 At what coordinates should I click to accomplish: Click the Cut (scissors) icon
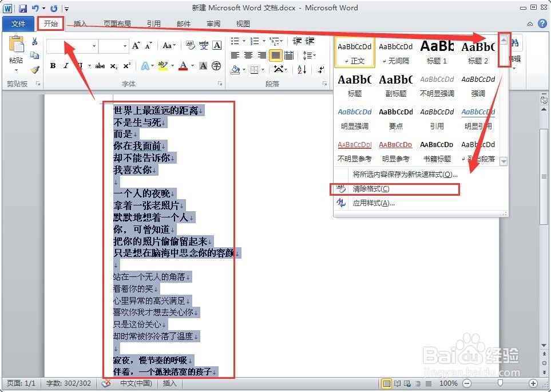click(35, 41)
